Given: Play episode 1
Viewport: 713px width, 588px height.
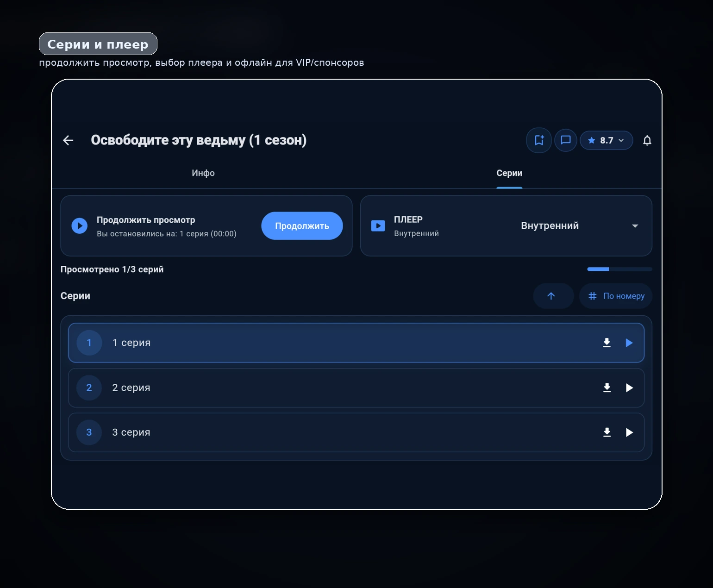Looking at the screenshot, I should (x=629, y=343).
